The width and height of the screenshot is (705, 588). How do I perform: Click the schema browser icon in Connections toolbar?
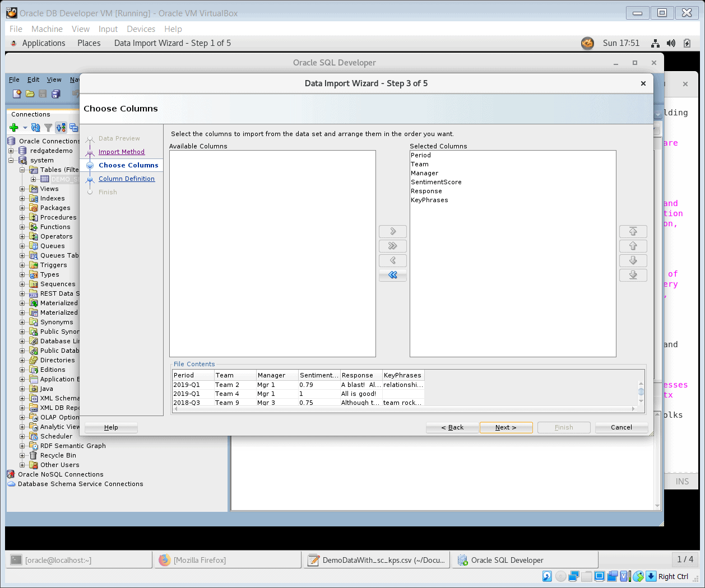coord(61,128)
